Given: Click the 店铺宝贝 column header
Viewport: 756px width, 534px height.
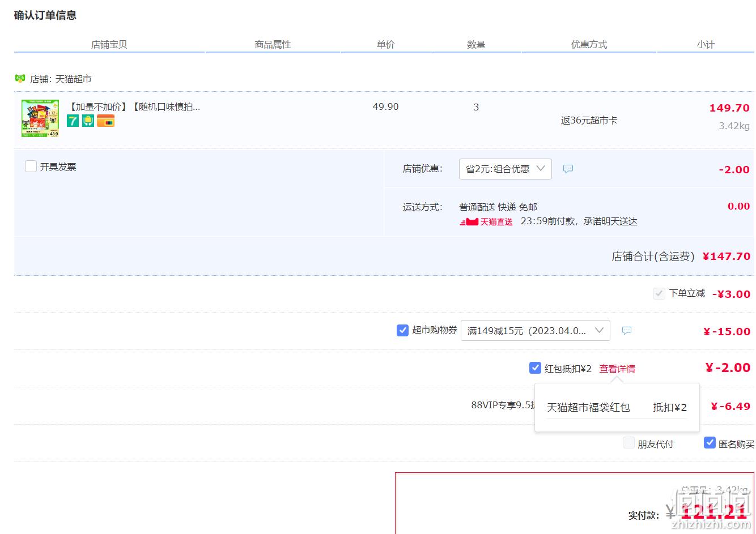Looking at the screenshot, I should (109, 44).
